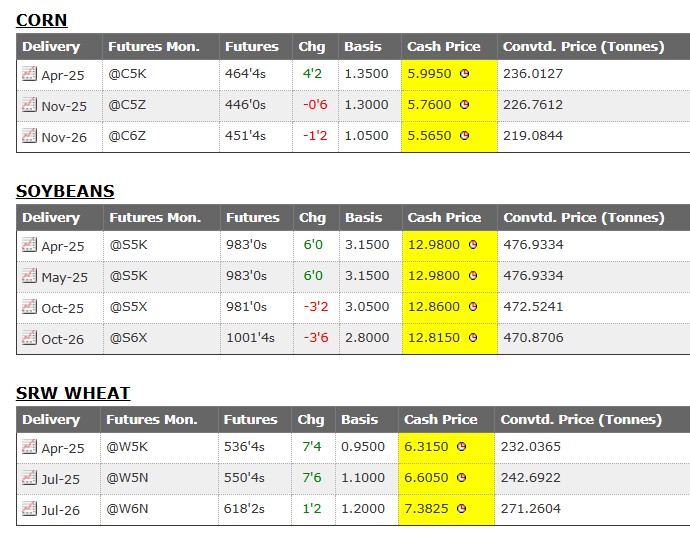Click clock icon next to 5.9950

[x=465, y=74]
